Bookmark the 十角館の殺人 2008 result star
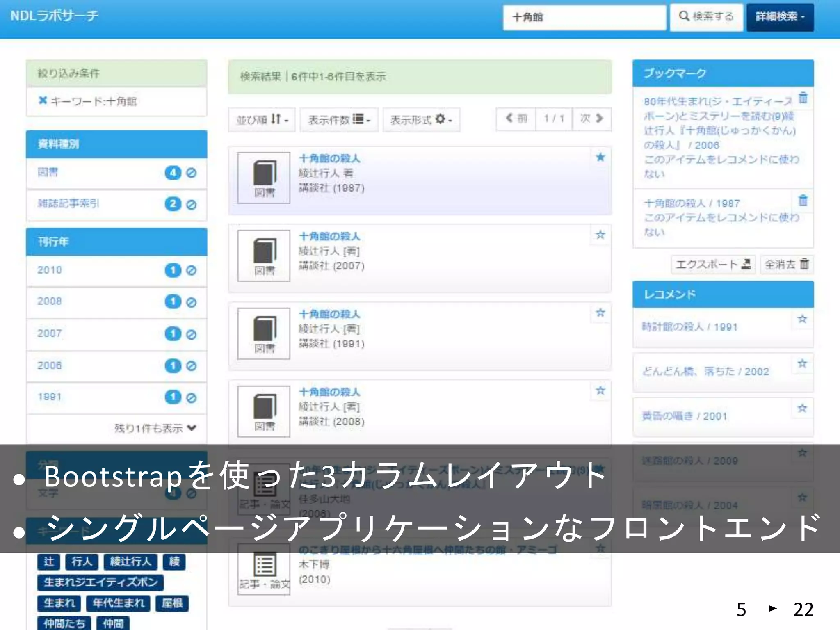The width and height of the screenshot is (840, 630). [600, 391]
